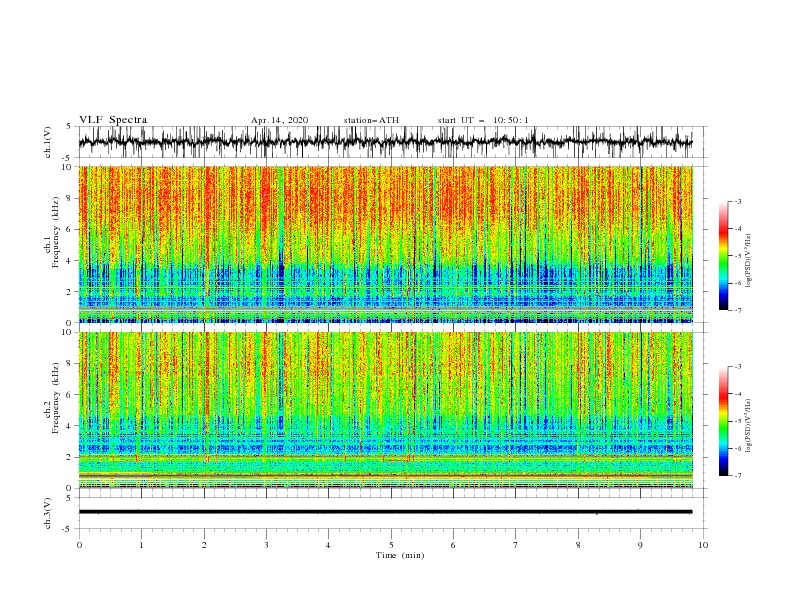The height and width of the screenshot is (612, 792).
Task: Click the ch.2 spectrogram plot
Action: tap(386, 410)
